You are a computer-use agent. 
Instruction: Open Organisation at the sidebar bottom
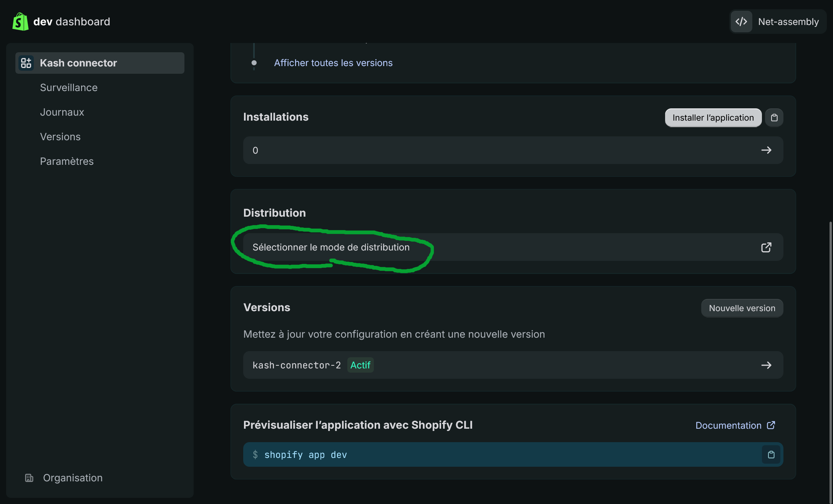point(73,478)
